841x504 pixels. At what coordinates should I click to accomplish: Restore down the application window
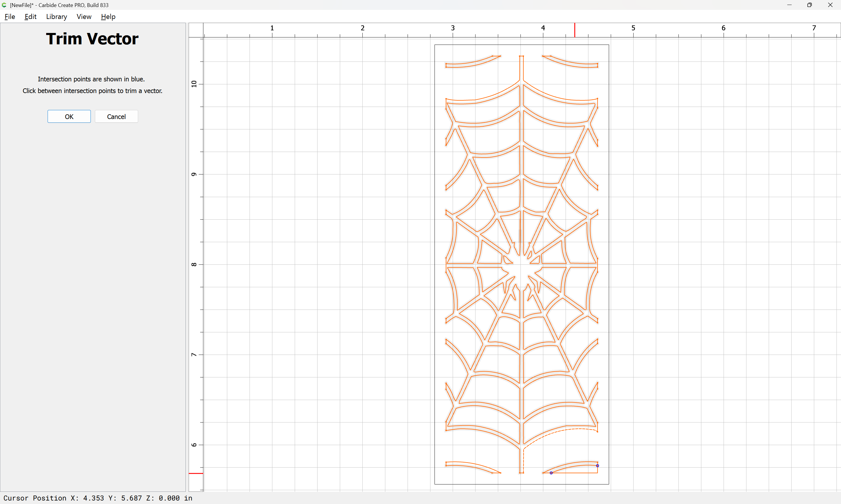(x=809, y=5)
